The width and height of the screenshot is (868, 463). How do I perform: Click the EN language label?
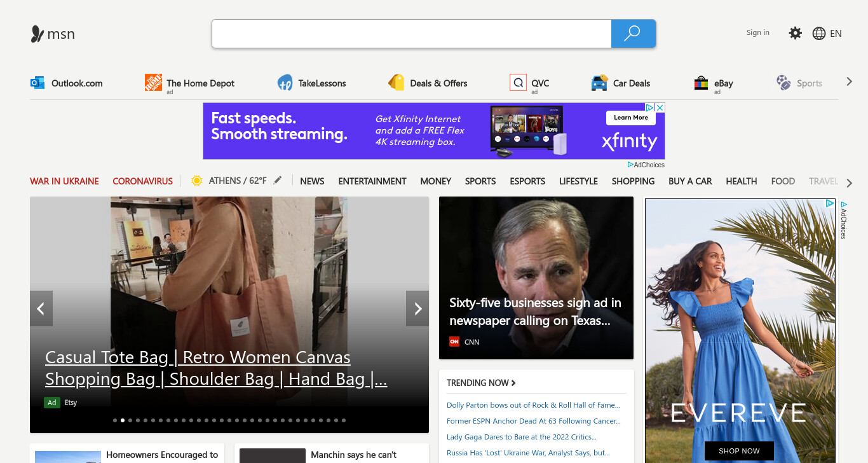point(836,34)
